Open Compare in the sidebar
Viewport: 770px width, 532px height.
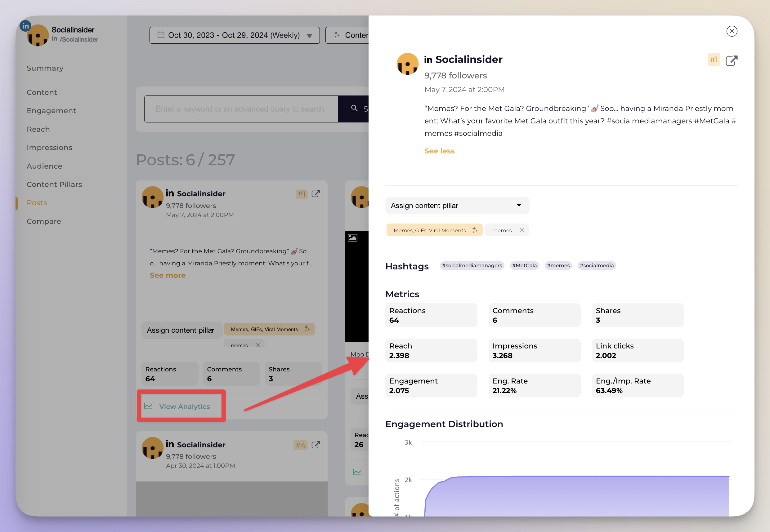coord(44,221)
